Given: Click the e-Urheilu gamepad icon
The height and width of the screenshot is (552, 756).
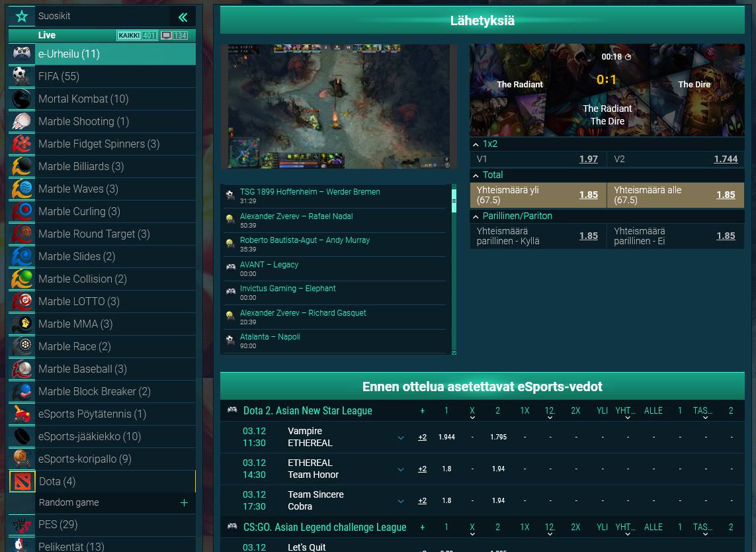Looking at the screenshot, I should pyautogui.click(x=22, y=53).
